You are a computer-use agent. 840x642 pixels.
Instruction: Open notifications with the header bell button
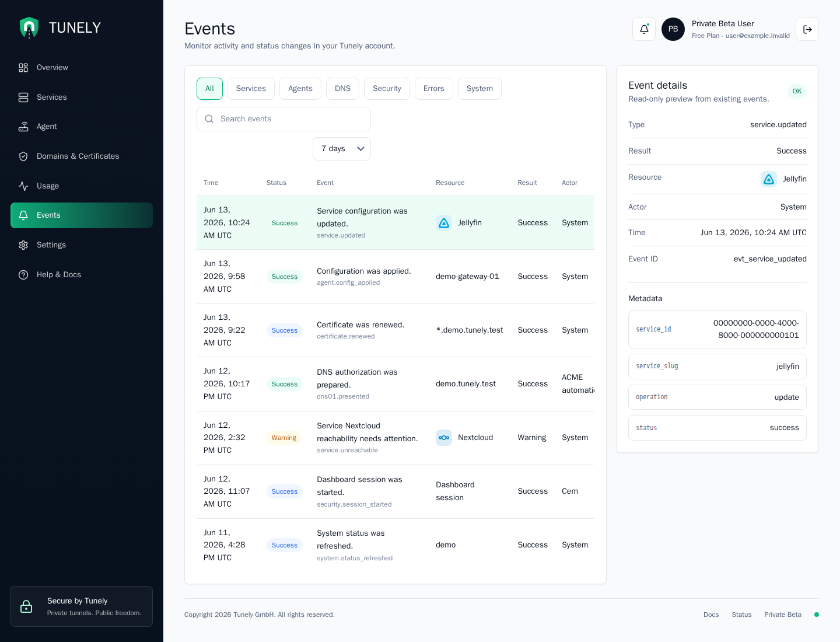click(x=644, y=29)
